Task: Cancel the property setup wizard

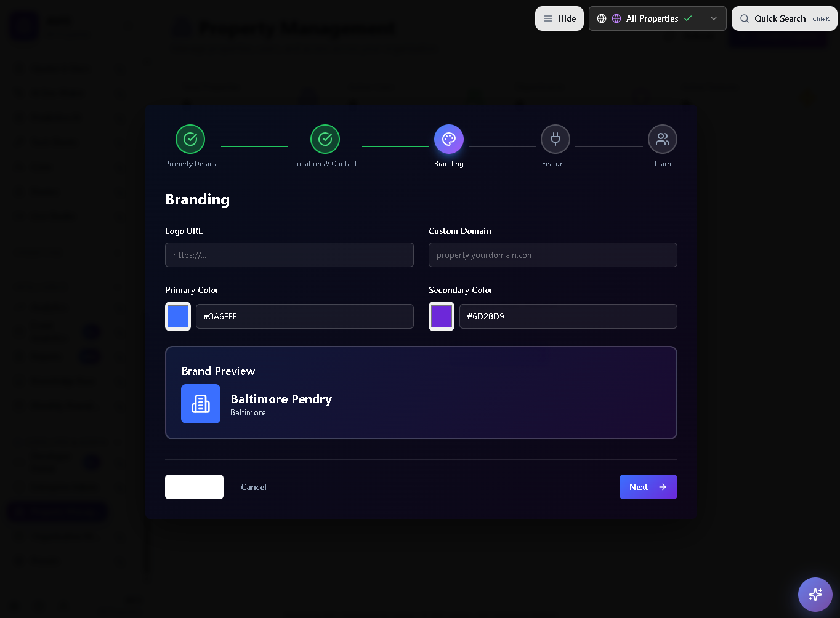Action: 254,487
